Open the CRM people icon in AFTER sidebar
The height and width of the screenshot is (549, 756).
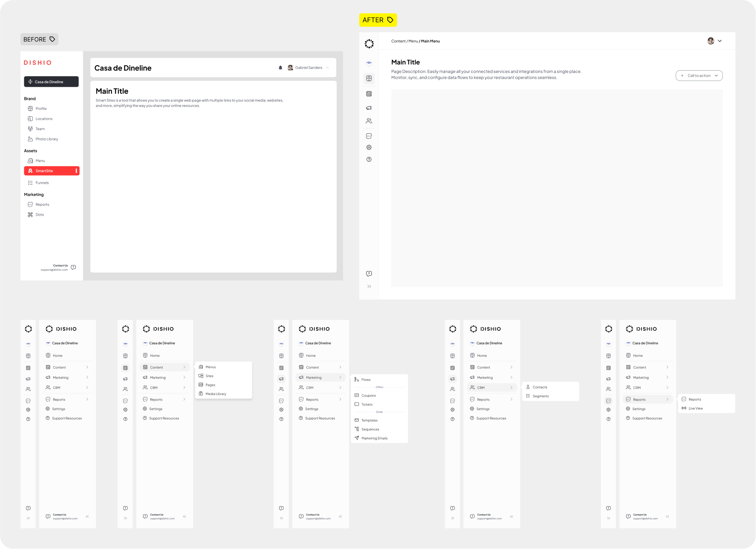[x=369, y=121]
